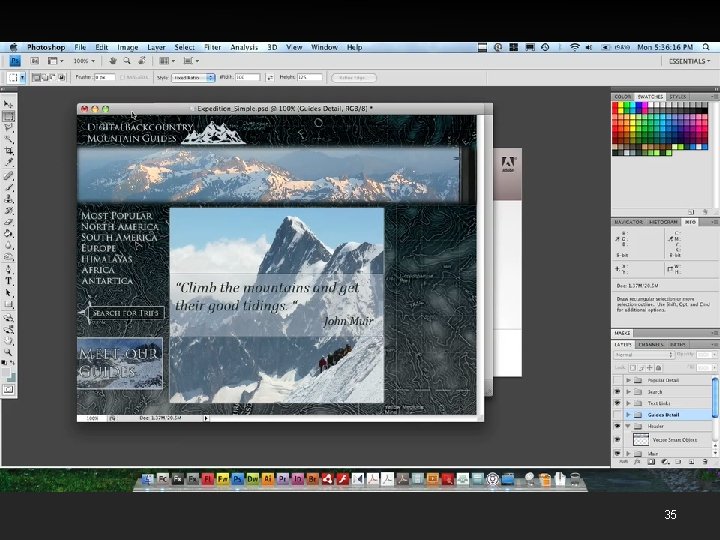Select the Dodge tool
This screenshot has height=540, width=720.
click(8, 256)
